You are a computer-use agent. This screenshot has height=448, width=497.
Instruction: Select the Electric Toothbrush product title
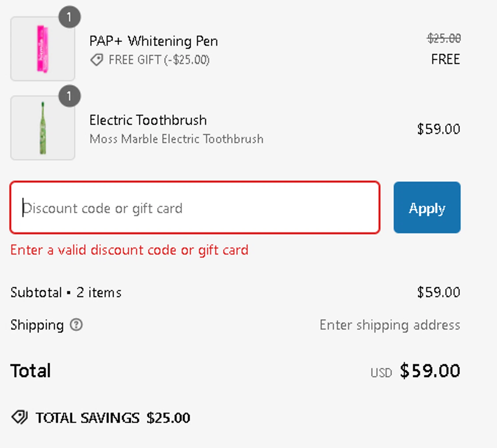148,120
